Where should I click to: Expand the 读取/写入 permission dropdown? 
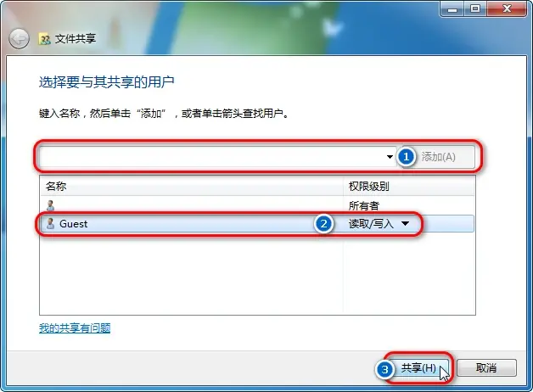405,223
